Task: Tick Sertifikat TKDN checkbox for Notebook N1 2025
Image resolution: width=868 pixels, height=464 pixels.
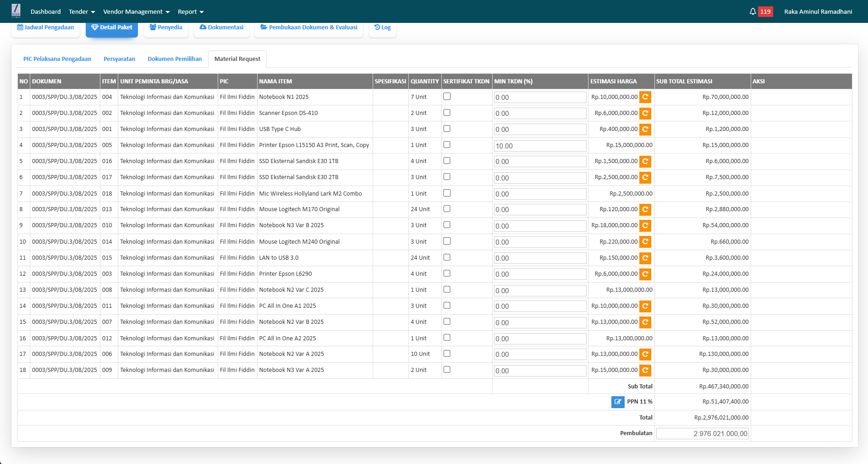Action: [447, 96]
